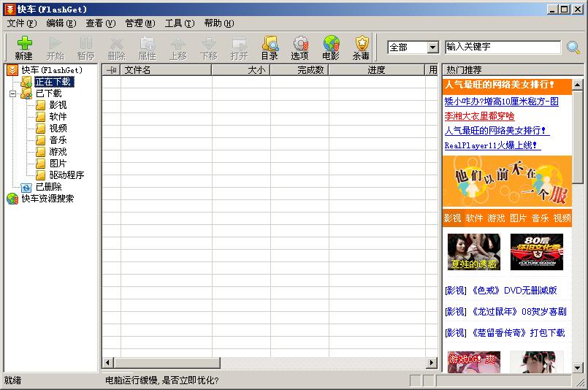Click the 打开 (Open) toolbar icon
The image size is (588, 390).
(240, 47)
